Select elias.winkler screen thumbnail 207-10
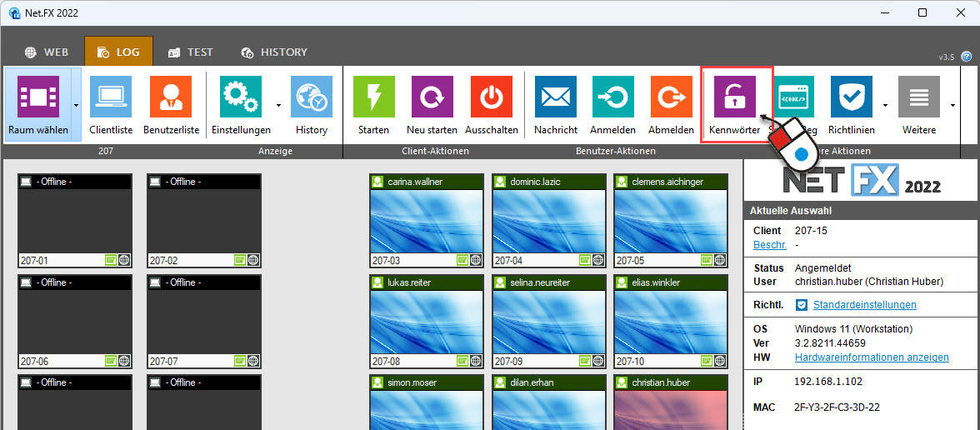 [672, 322]
